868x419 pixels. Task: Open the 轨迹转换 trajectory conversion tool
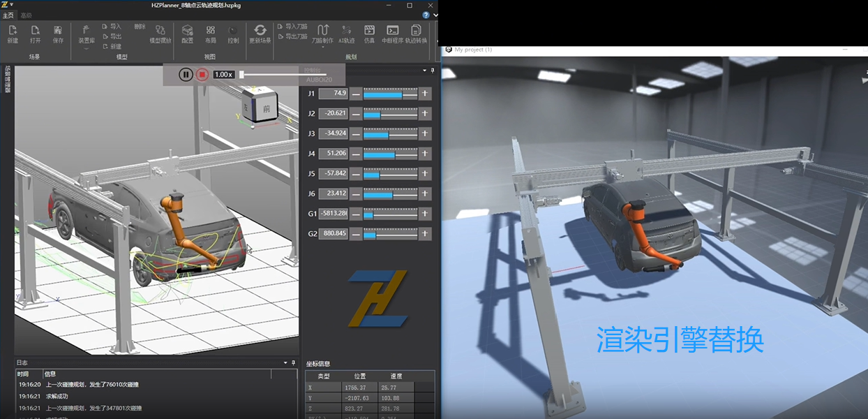(x=416, y=34)
